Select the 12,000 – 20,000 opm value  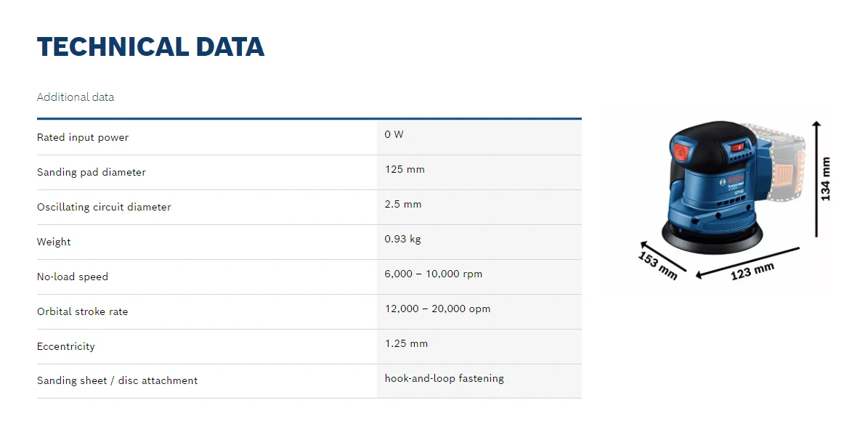click(x=437, y=309)
